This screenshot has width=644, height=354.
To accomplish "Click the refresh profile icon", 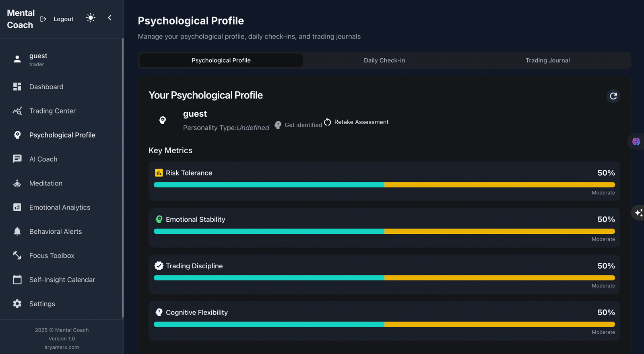I will pos(613,96).
